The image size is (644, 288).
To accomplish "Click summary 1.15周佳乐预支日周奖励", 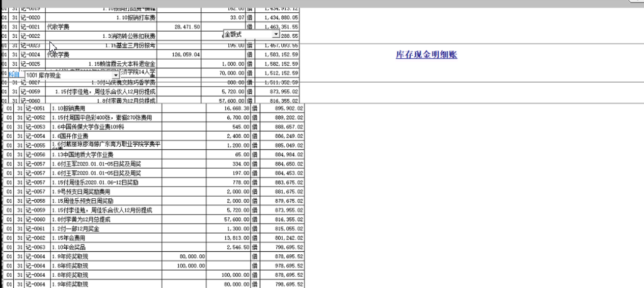I will click(83, 200).
